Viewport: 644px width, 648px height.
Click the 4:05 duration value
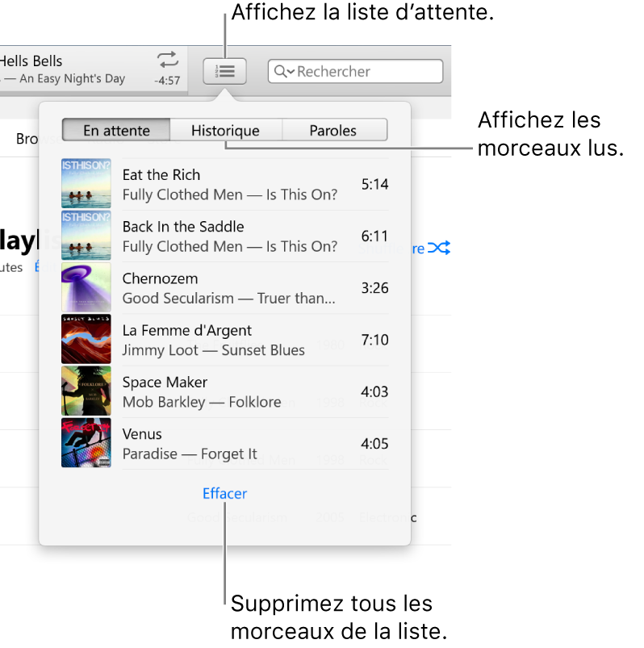(374, 444)
